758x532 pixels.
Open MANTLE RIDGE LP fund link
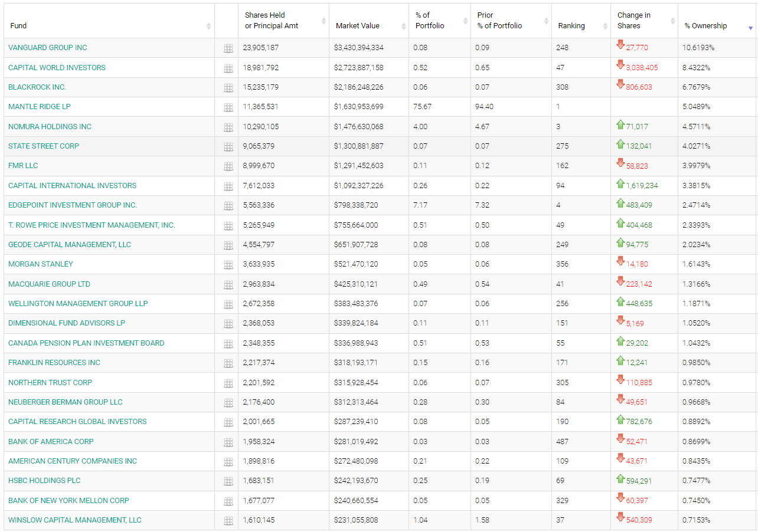40,107
